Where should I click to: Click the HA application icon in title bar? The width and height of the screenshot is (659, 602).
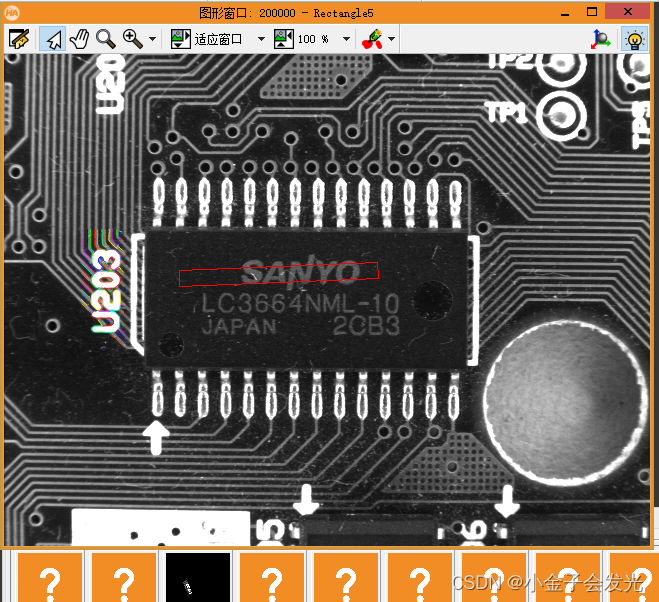coord(12,13)
